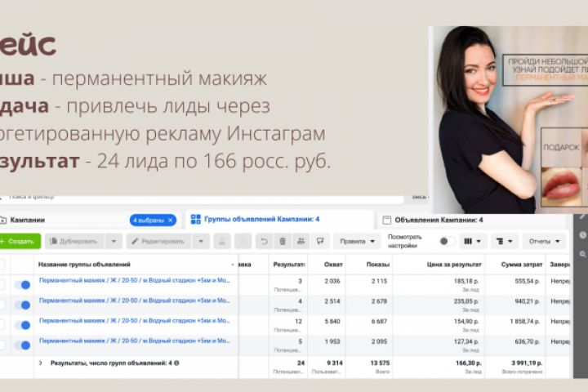The height and width of the screenshot is (392, 588).
Task: Click total cost per result 166,30 р.
Action: click(469, 363)
